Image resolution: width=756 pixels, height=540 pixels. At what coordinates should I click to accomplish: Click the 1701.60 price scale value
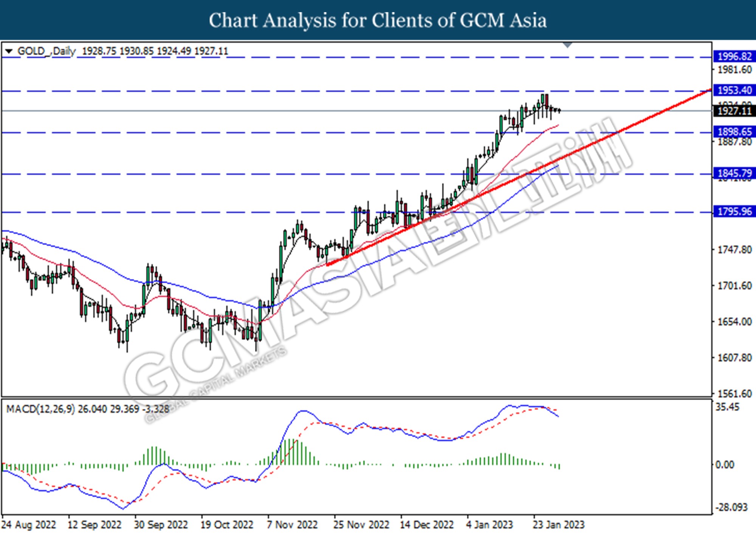735,286
